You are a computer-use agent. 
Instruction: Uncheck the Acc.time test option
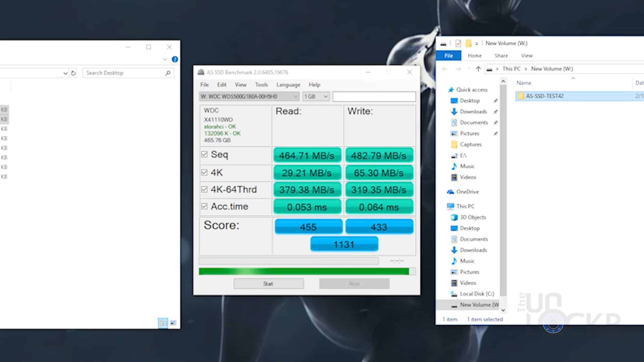(x=205, y=206)
